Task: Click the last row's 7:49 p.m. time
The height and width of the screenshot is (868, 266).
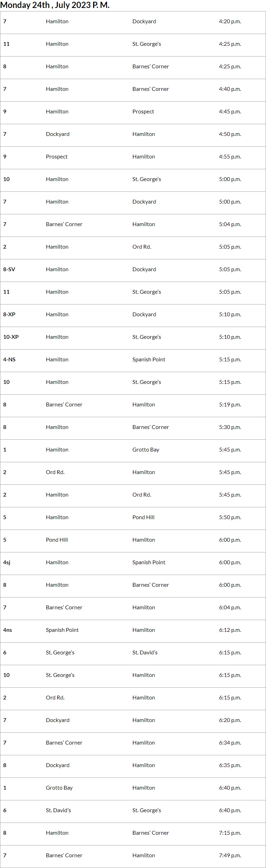Action: pyautogui.click(x=230, y=856)
